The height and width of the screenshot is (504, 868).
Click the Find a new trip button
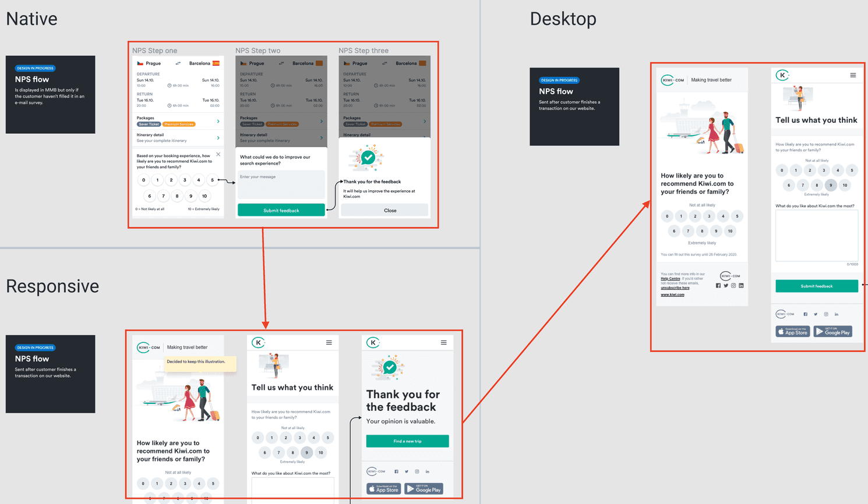pos(407,441)
